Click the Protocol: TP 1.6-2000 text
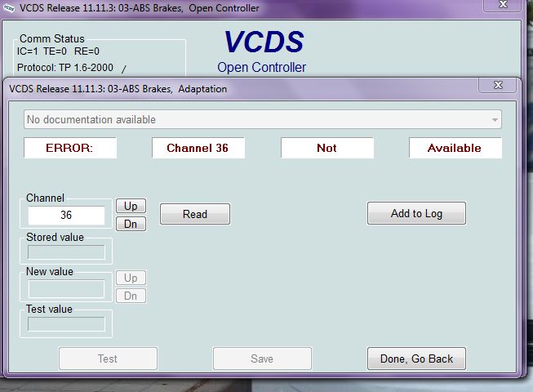This screenshot has width=533, height=392. coord(65,67)
